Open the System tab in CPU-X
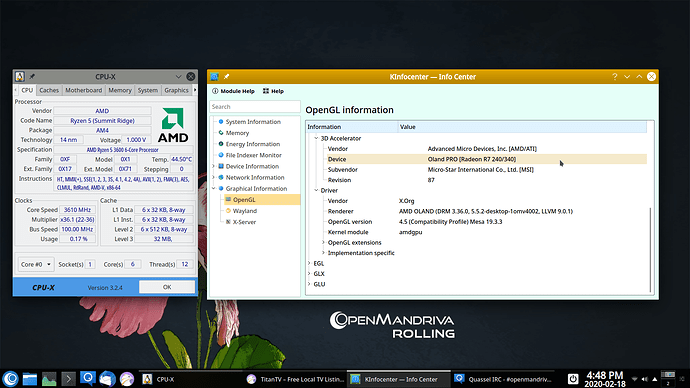The height and width of the screenshot is (388, 690). pyautogui.click(x=147, y=90)
